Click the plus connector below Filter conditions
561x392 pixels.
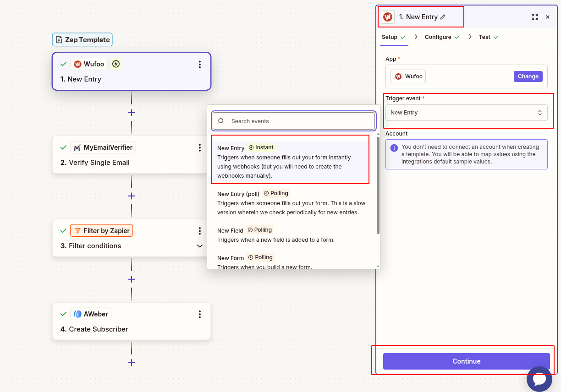point(132,279)
